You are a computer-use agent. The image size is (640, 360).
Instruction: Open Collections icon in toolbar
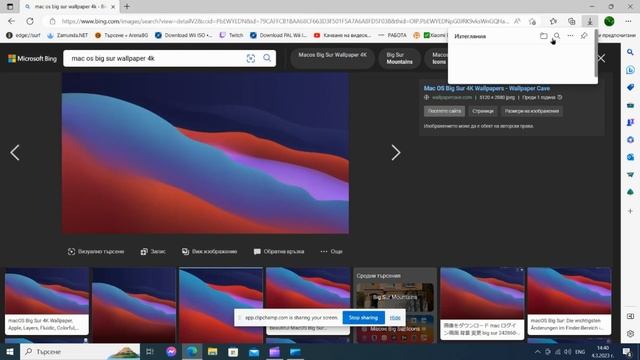tap(571, 21)
